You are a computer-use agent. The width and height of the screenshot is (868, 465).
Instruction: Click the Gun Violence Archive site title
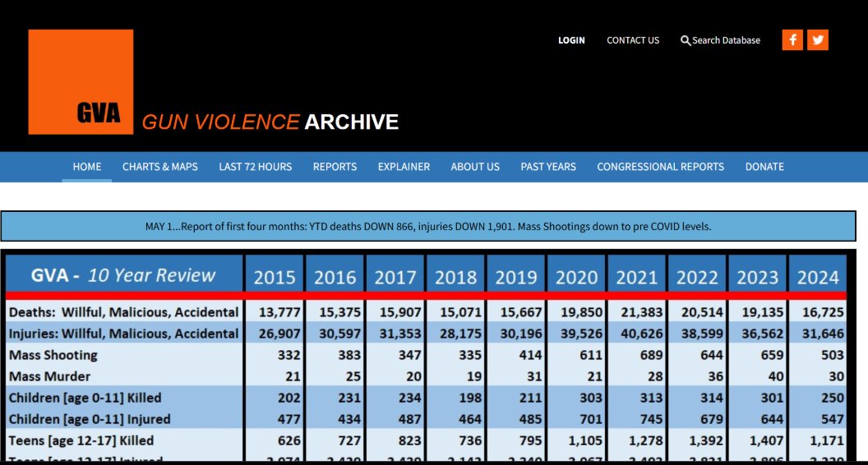270,122
